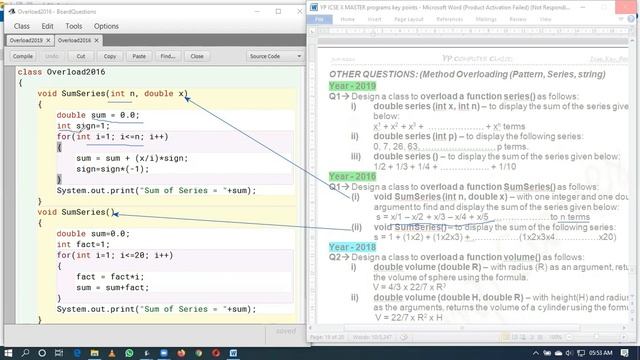Click the 'Year - 2016' heading in Word
This screenshot has width=640, height=360.
tap(352, 177)
